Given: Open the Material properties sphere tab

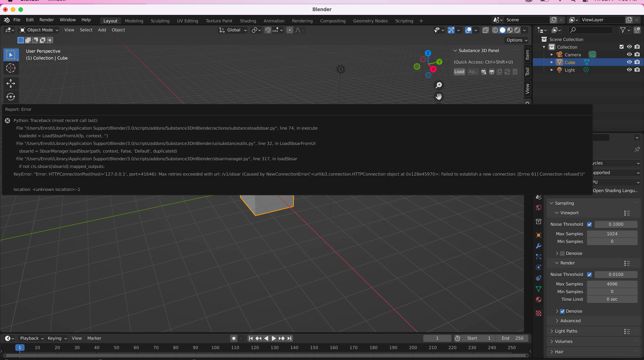Looking at the screenshot, I should click(539, 299).
